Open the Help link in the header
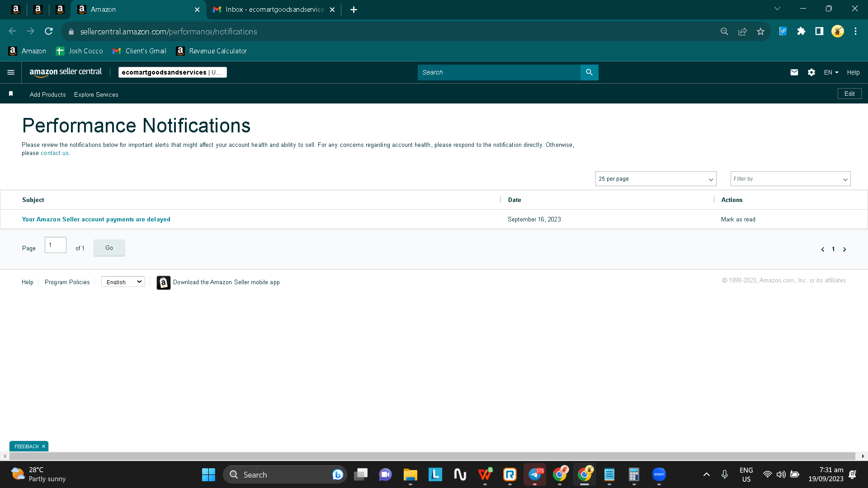This screenshot has height=488, width=868. click(x=853, y=72)
